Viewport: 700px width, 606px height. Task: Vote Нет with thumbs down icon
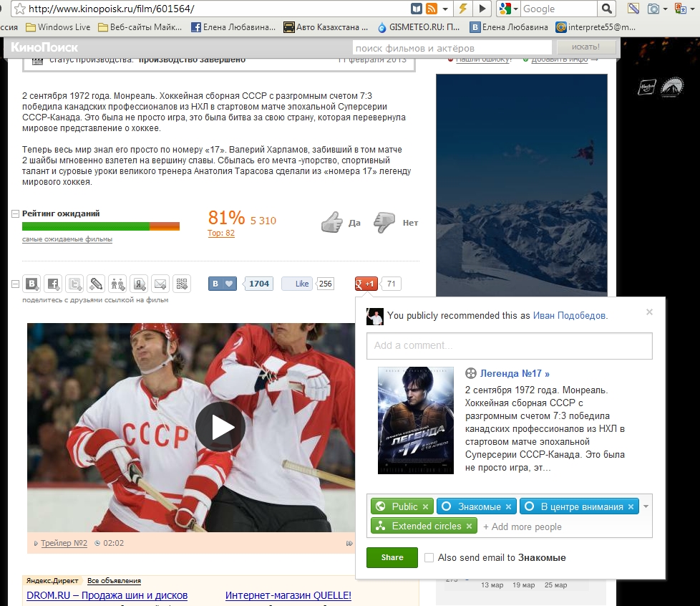click(384, 222)
